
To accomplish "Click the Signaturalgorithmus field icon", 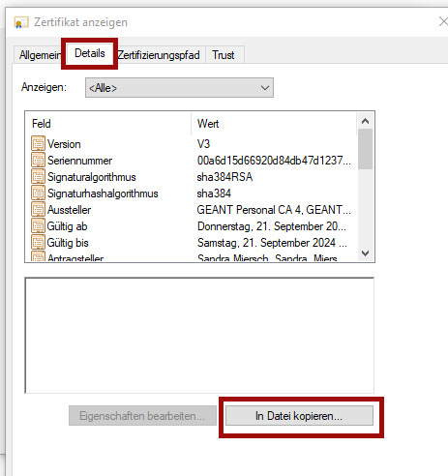I will 38,176.
